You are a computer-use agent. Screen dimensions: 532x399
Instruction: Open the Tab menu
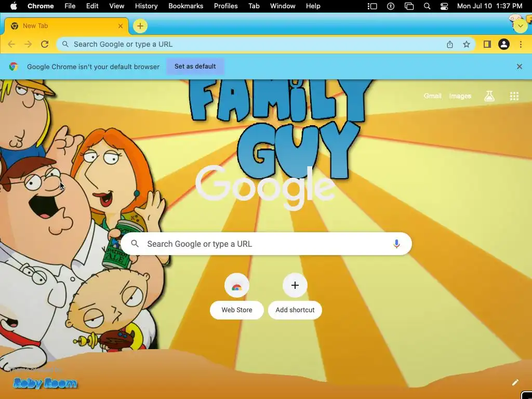click(x=254, y=6)
